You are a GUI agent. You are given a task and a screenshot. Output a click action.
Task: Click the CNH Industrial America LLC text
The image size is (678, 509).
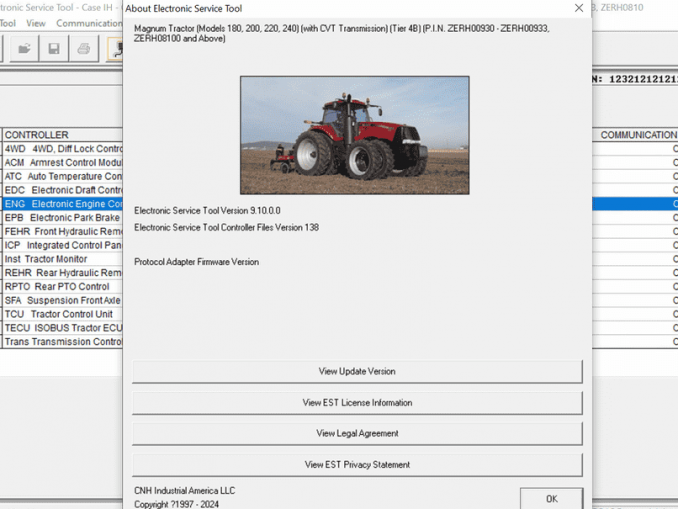click(185, 491)
